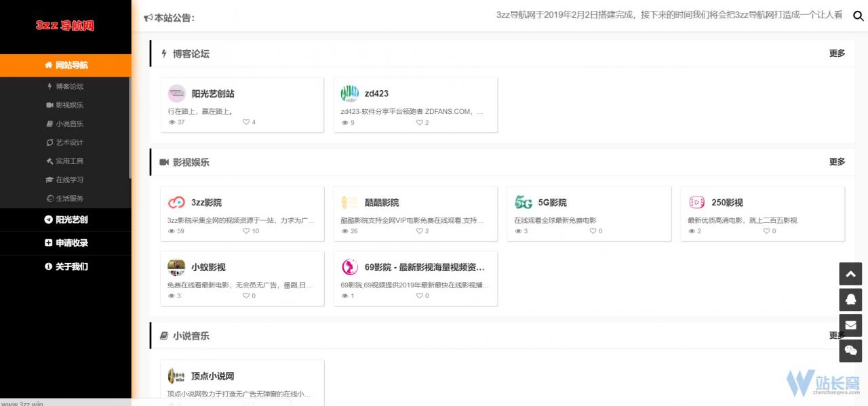Like the 3zz影院 card heart icon
The width and height of the screenshot is (868, 406).
246,231
